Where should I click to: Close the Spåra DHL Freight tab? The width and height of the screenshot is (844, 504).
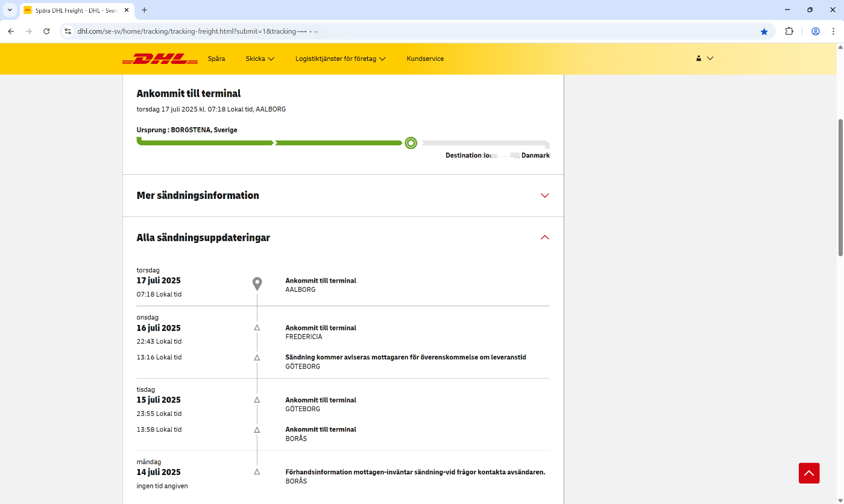coord(125,10)
